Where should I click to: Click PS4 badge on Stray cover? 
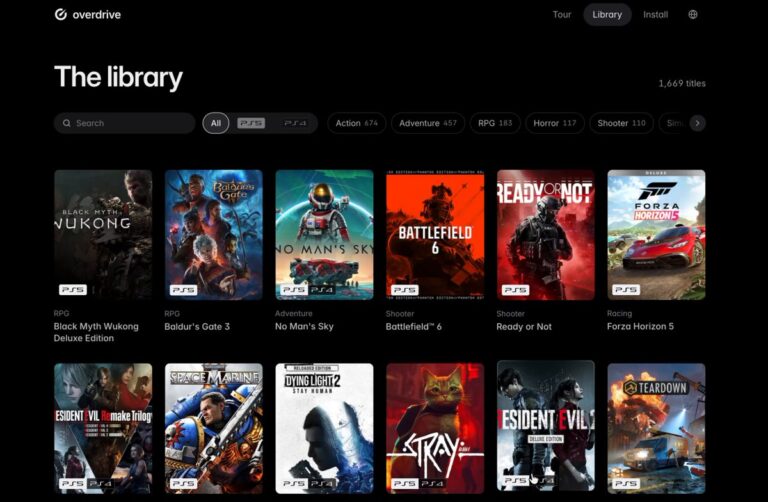click(x=432, y=483)
